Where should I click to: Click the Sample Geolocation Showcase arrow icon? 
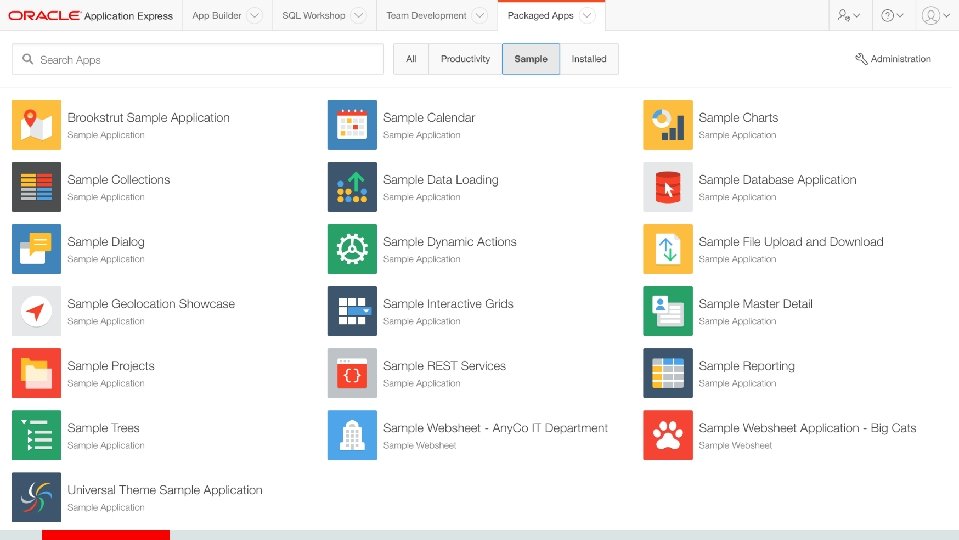[x=36, y=311]
